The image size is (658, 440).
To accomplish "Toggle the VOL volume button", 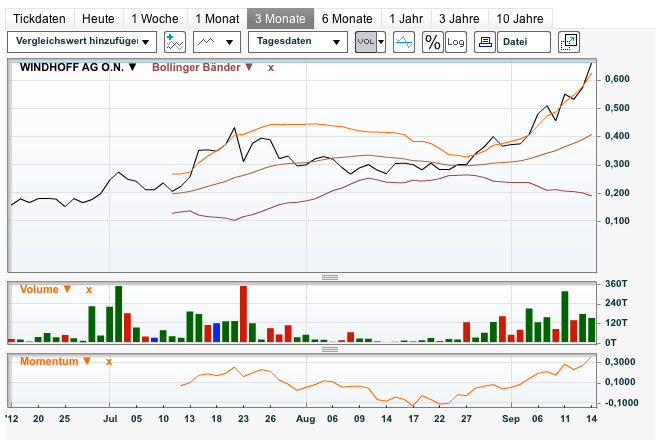I will pyautogui.click(x=366, y=42).
